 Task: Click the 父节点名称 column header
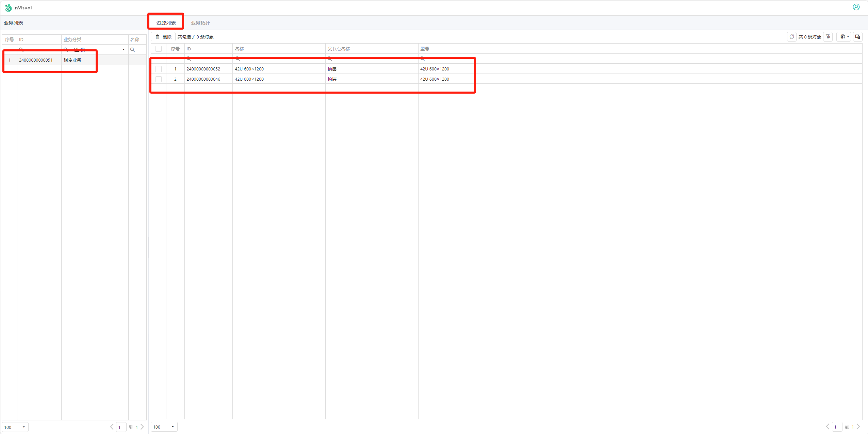[x=339, y=49]
